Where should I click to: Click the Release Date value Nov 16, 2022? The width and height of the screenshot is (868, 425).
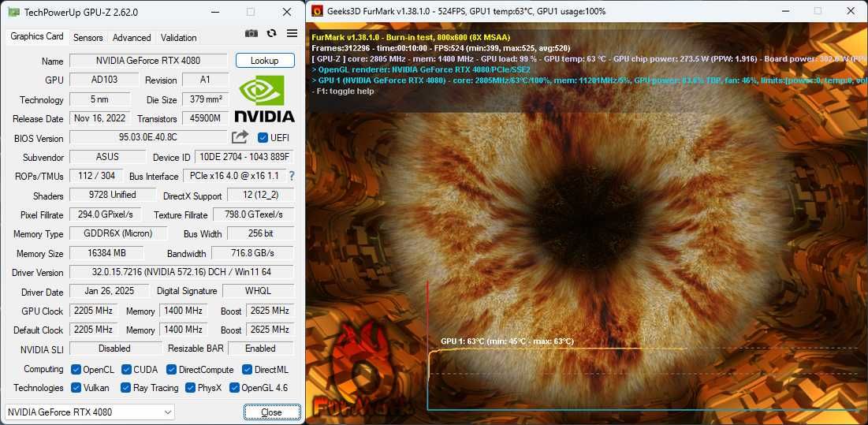[x=99, y=118]
